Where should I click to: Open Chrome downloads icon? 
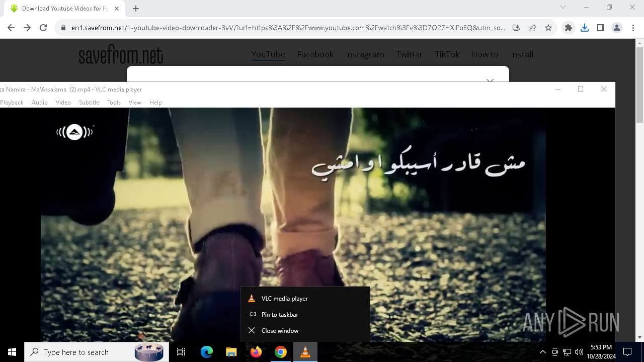(585, 28)
